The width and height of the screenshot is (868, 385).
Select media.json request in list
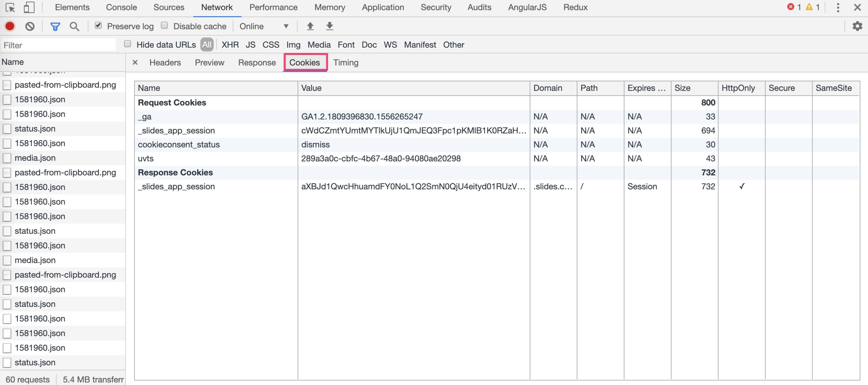tap(35, 158)
